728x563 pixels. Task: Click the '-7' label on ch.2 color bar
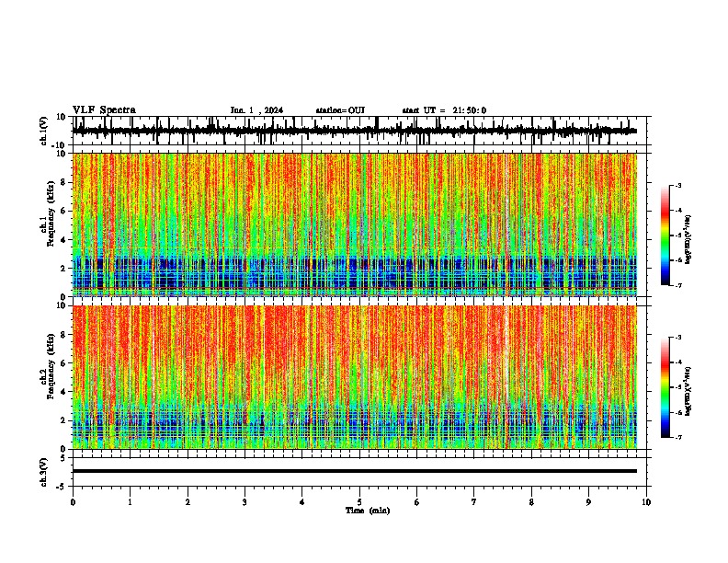(x=677, y=438)
